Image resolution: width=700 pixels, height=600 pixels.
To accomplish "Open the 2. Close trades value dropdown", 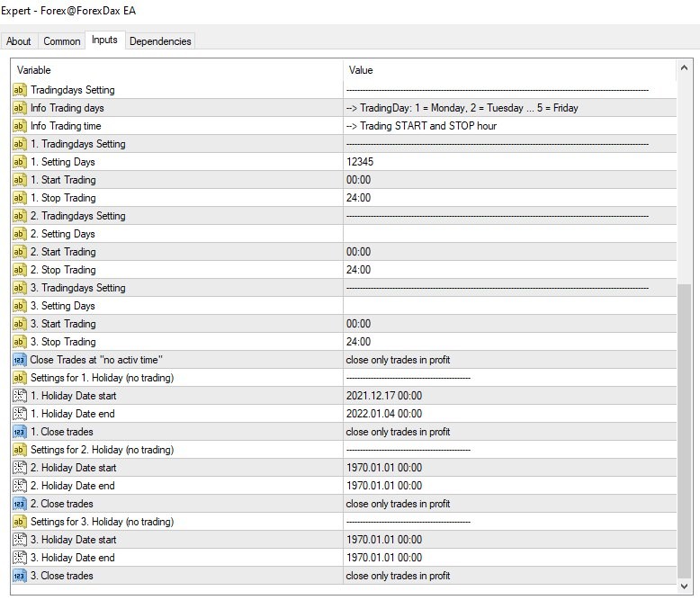I will pos(510,504).
